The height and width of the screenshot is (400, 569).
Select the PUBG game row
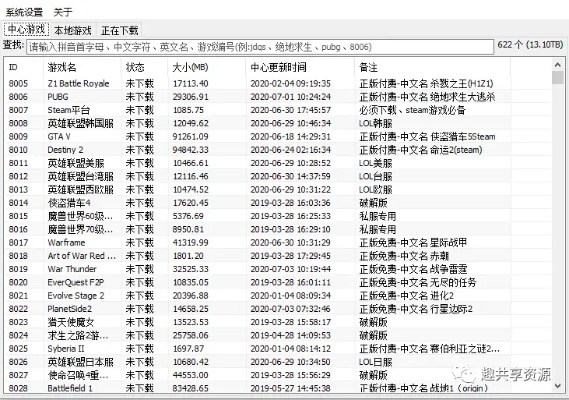(x=278, y=97)
